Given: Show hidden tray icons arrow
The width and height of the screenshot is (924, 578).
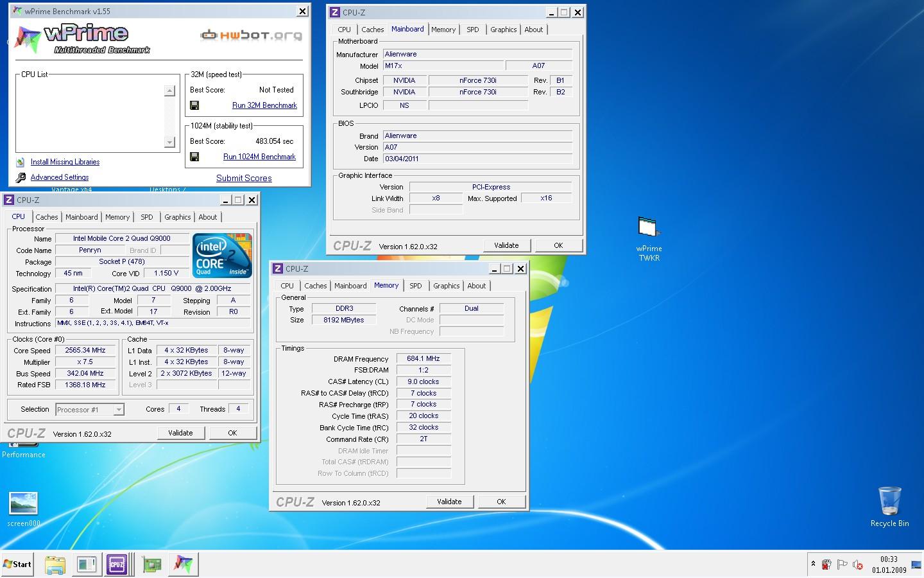Looking at the screenshot, I should (813, 565).
